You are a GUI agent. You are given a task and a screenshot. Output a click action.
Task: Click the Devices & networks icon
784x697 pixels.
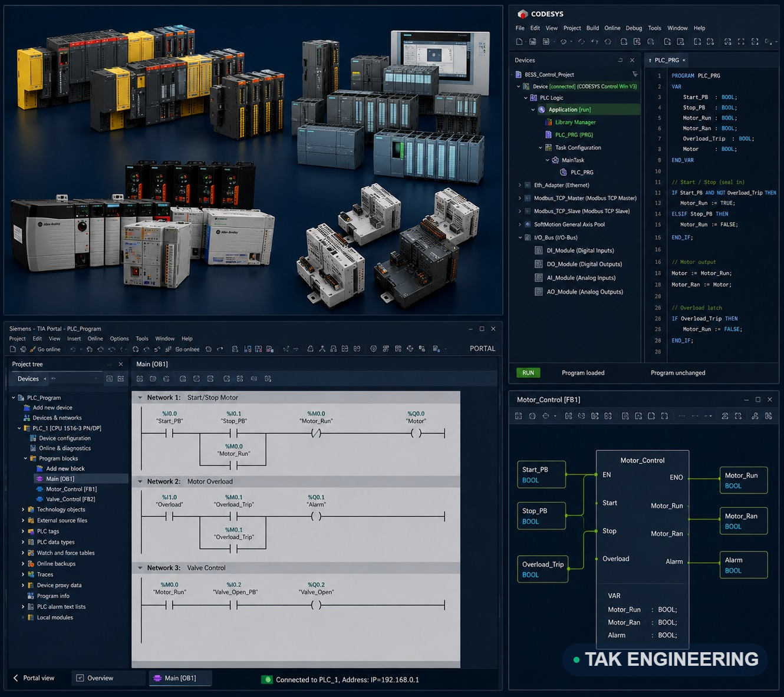tap(27, 418)
